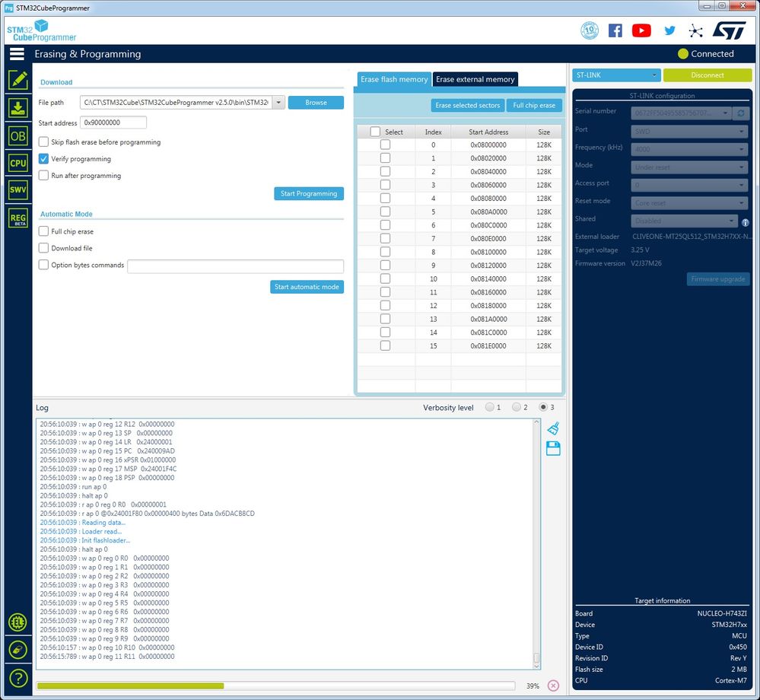
Task: Check Option bytes commands
Action: [43, 264]
